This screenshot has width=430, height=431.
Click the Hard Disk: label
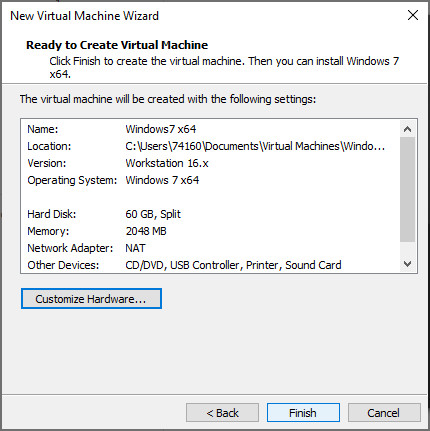click(52, 214)
